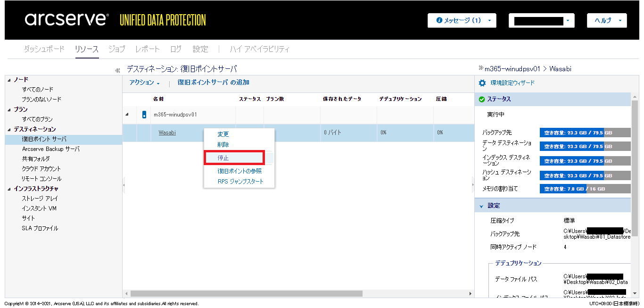The image size is (644, 308).
Task: Collapse the m365-winudpsv01 row expander
Action: pos(127,115)
